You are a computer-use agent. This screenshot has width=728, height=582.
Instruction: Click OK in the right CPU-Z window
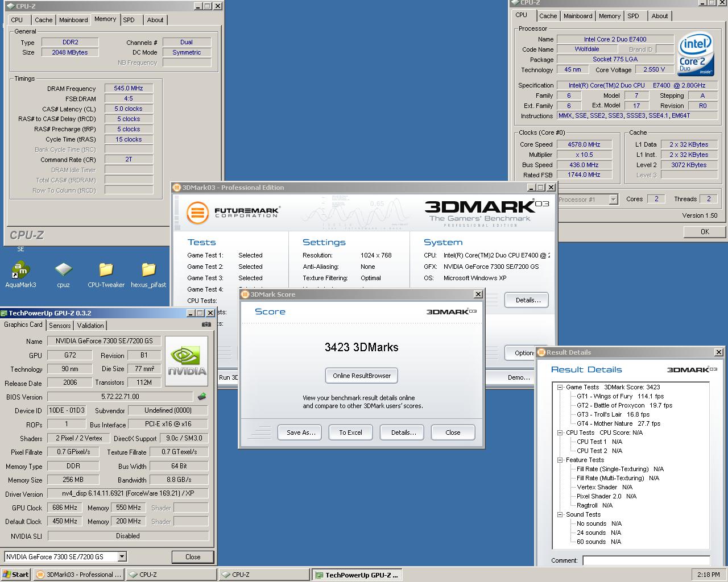click(x=705, y=231)
